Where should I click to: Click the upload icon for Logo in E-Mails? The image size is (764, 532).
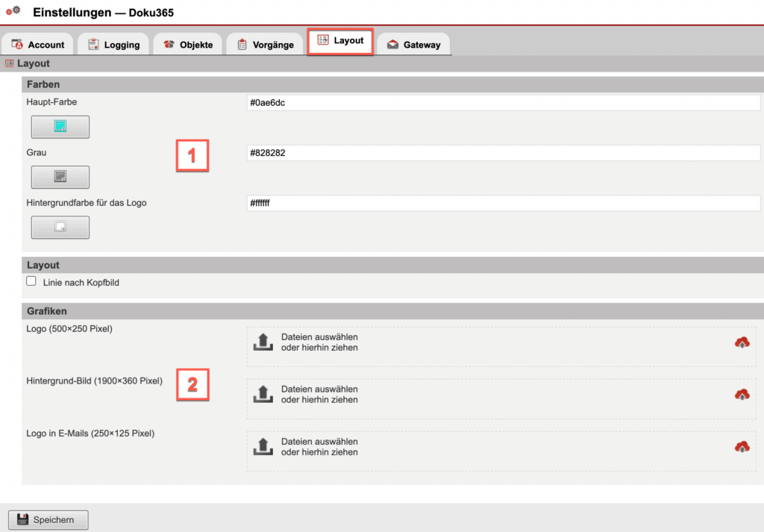262,446
